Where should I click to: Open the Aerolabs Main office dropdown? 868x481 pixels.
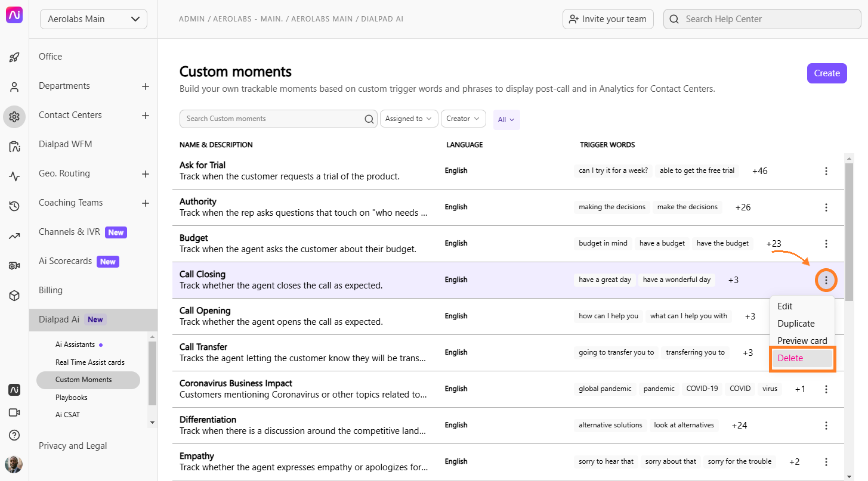94,19
